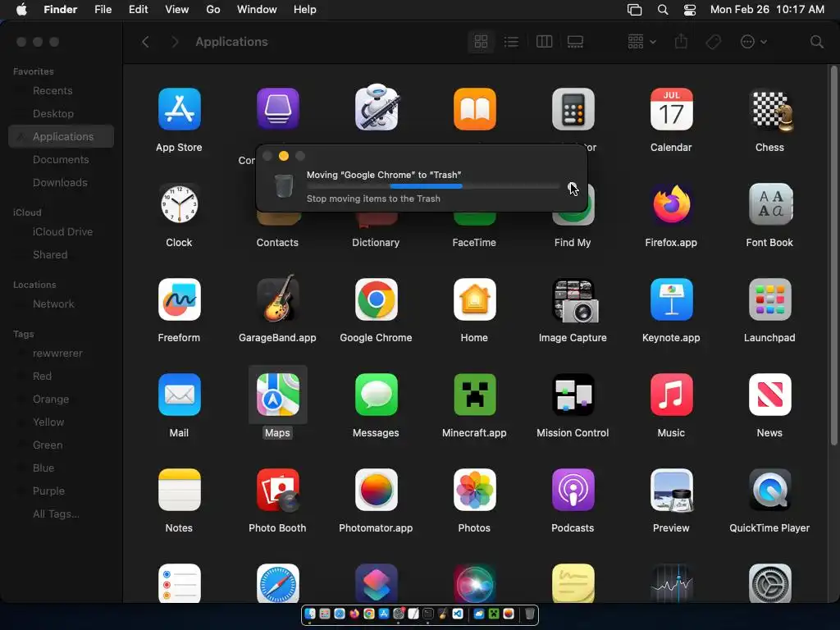The width and height of the screenshot is (840, 630).
Task: Open the Calendar app icon
Action: click(x=671, y=109)
